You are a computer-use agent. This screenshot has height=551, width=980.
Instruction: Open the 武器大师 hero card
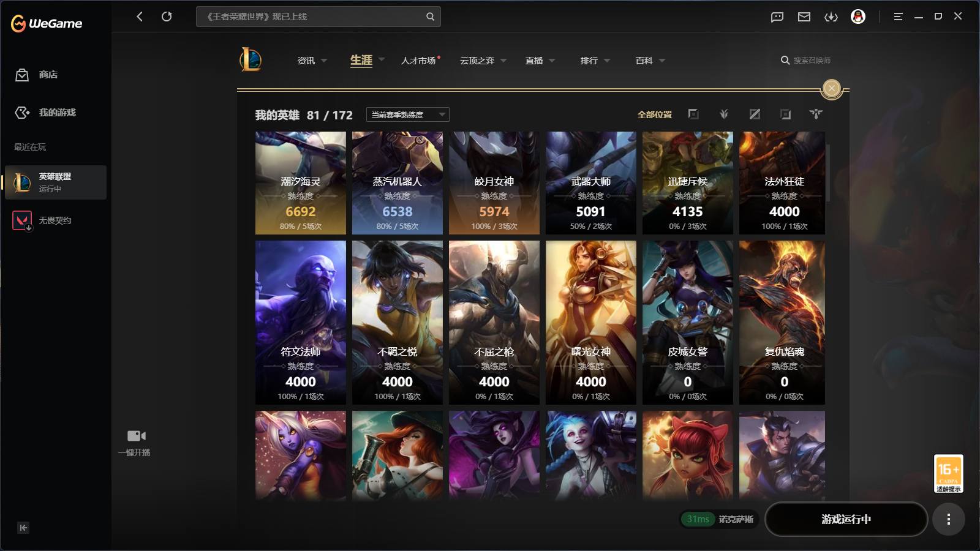click(x=591, y=183)
